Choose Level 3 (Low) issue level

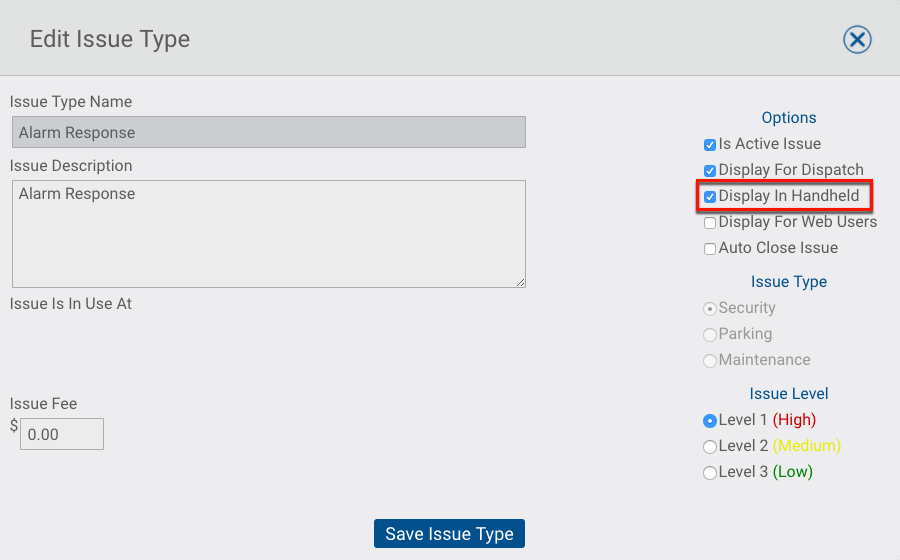pyautogui.click(x=710, y=472)
